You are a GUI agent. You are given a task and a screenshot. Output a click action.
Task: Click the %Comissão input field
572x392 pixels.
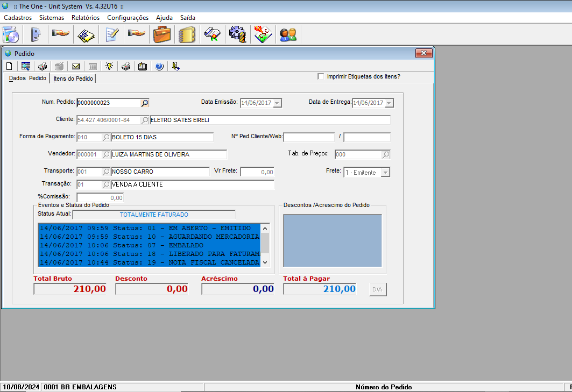pyautogui.click(x=100, y=198)
